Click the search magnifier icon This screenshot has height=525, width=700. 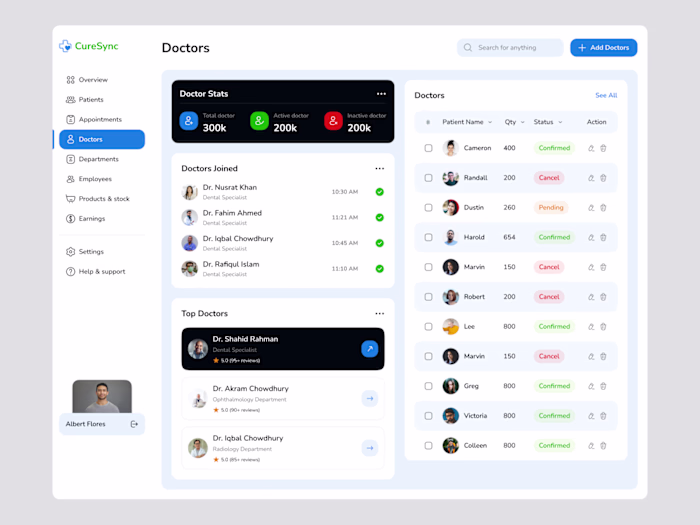click(x=467, y=48)
